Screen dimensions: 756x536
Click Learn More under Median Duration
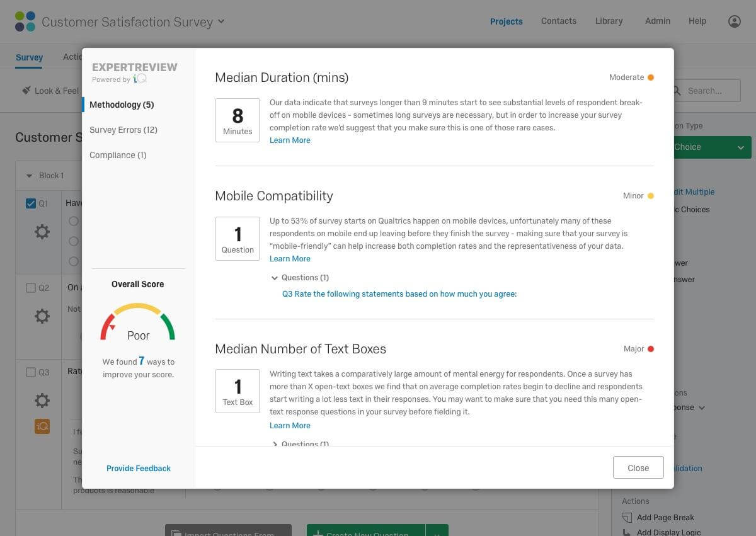[290, 140]
